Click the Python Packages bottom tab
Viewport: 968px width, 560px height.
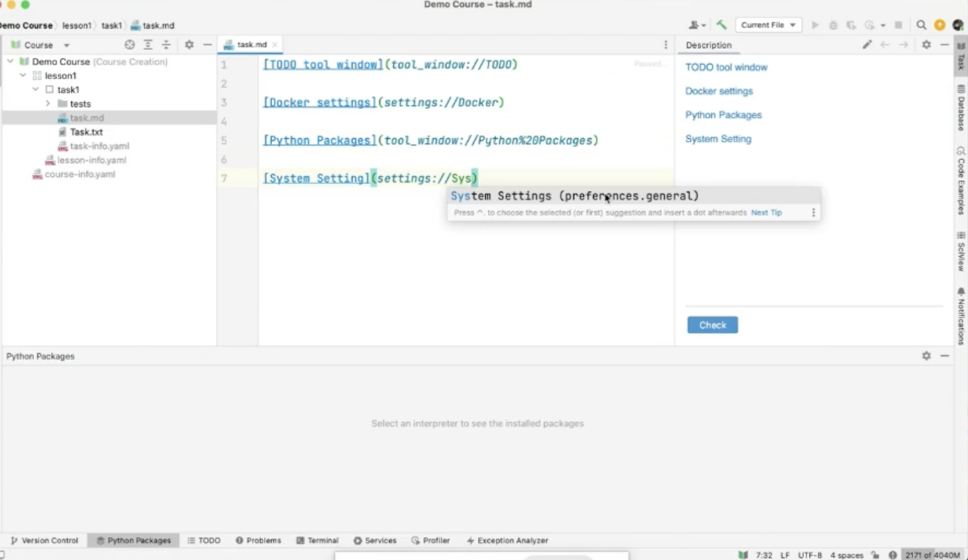[x=133, y=540]
